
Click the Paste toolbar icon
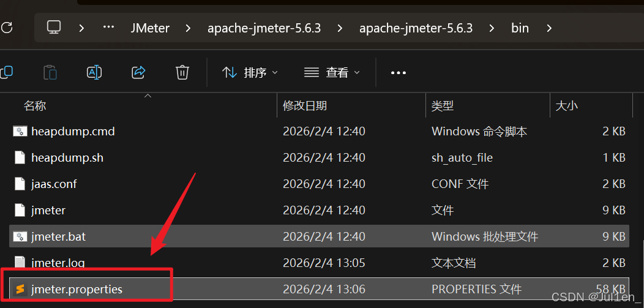(x=50, y=73)
